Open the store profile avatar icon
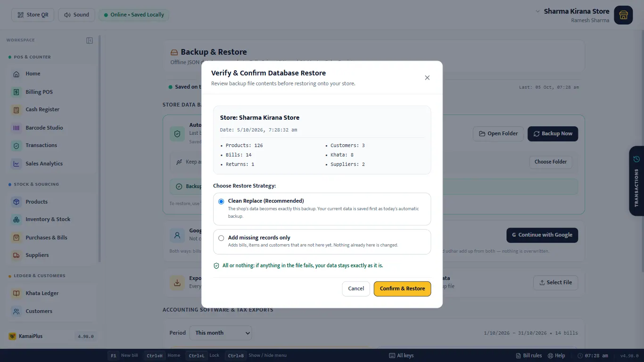 [x=623, y=15]
